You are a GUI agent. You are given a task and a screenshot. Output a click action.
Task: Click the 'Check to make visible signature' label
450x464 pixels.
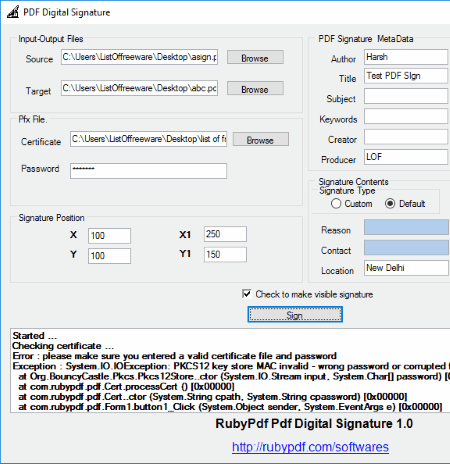(x=314, y=295)
